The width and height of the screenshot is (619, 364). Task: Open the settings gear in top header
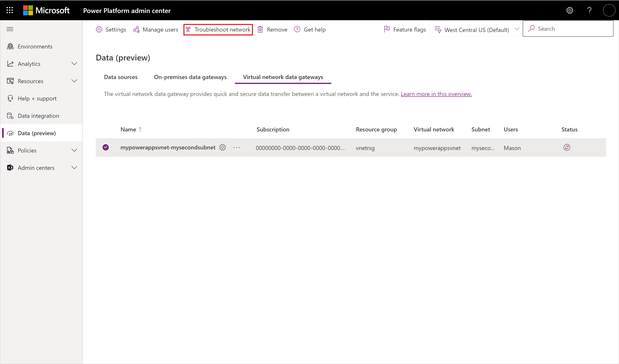[570, 10]
